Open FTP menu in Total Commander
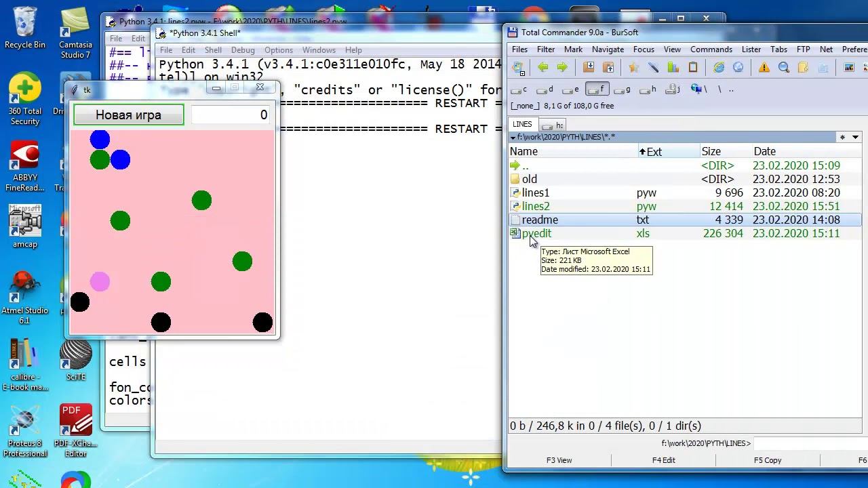The width and height of the screenshot is (868, 488). pyautogui.click(x=804, y=49)
